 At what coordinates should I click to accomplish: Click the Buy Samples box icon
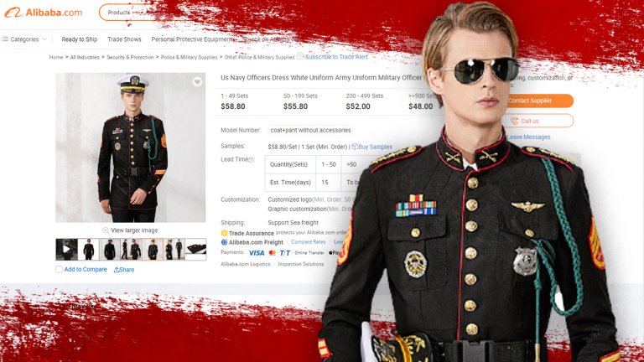(x=355, y=147)
